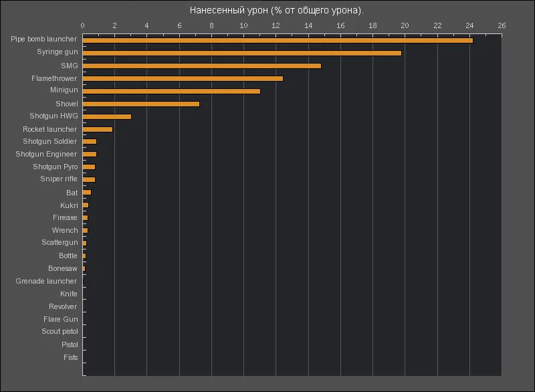Click axis value '20' at top
Image resolution: width=535 pixels, height=392 pixels.
405,25
